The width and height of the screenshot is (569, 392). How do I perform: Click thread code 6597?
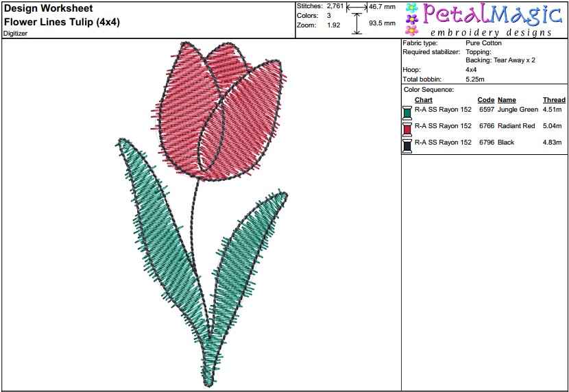point(487,110)
